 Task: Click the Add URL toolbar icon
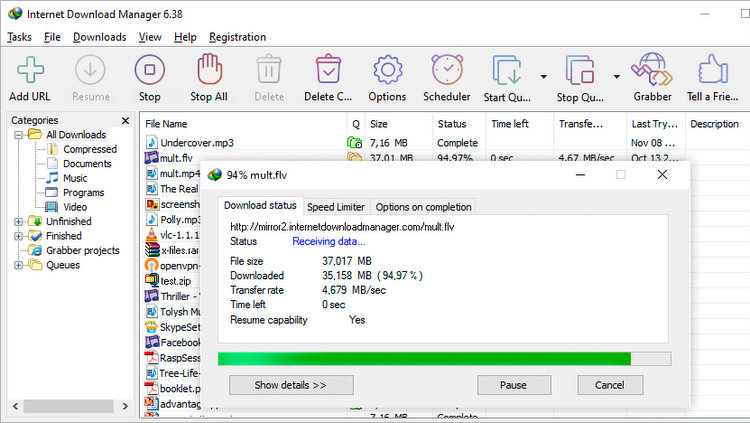tap(30, 70)
